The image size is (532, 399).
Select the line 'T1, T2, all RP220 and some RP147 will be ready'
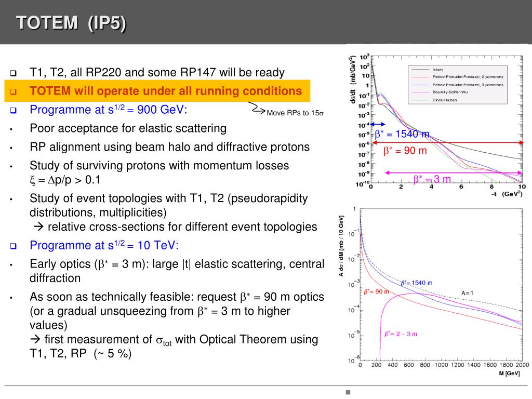point(157,72)
